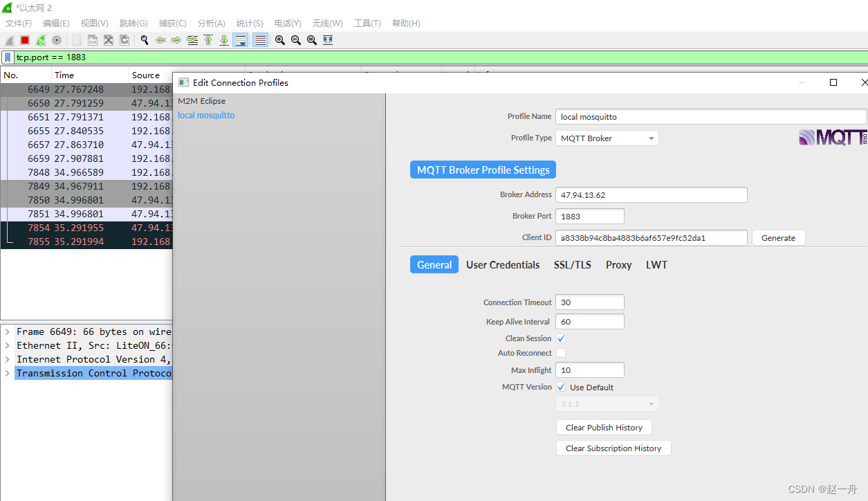Open the 帮助(H) menu
The image size is (868, 501).
coord(406,24)
